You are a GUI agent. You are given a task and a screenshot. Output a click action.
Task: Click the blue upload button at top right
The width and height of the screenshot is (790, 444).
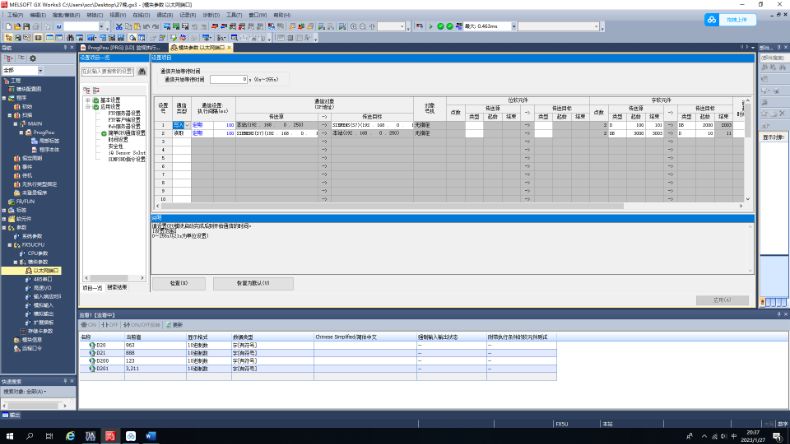tap(737, 20)
